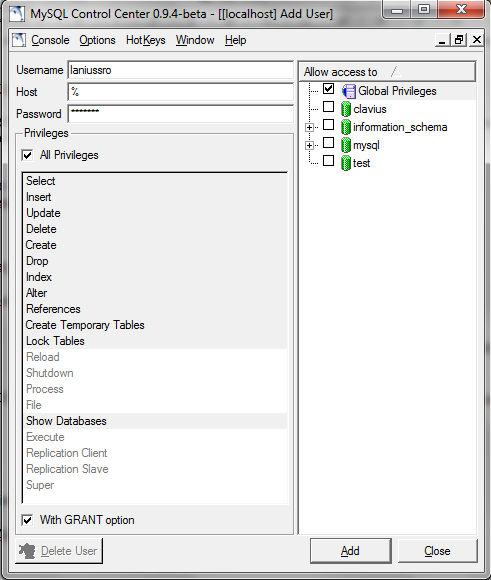Screen dimensions: 491x580
Task: Maximize the MySQL Control Center window
Action: 424,9
